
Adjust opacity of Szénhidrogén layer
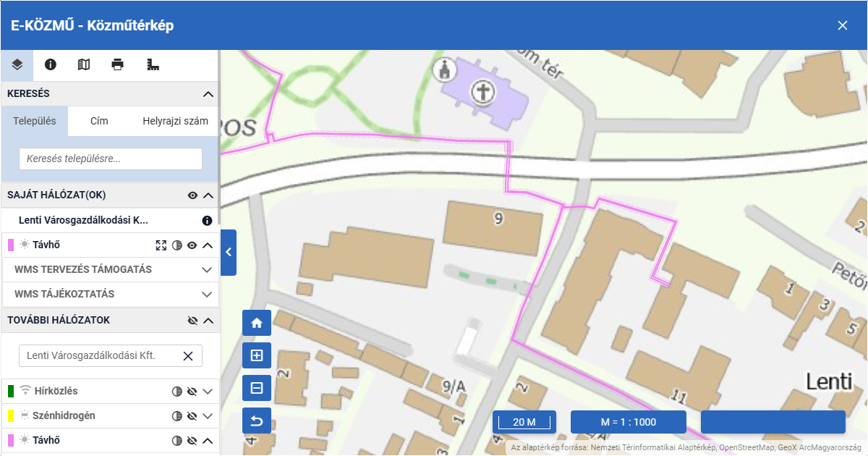176,416
